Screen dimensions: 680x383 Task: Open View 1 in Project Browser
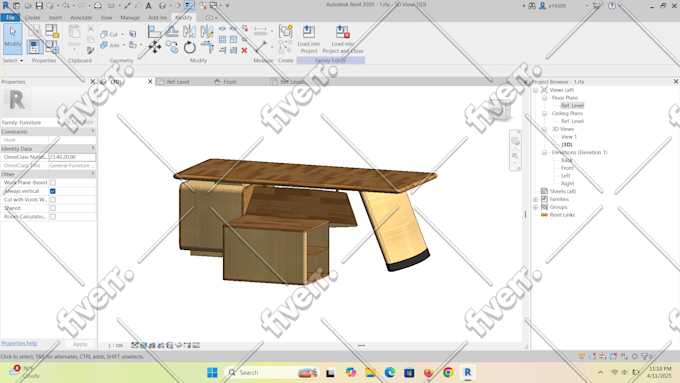[569, 137]
